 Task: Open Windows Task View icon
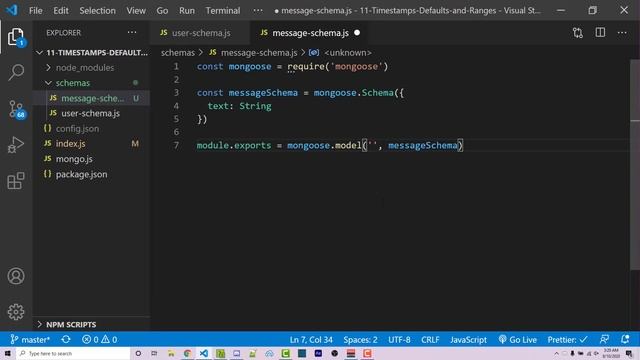pyautogui.click(x=154, y=353)
